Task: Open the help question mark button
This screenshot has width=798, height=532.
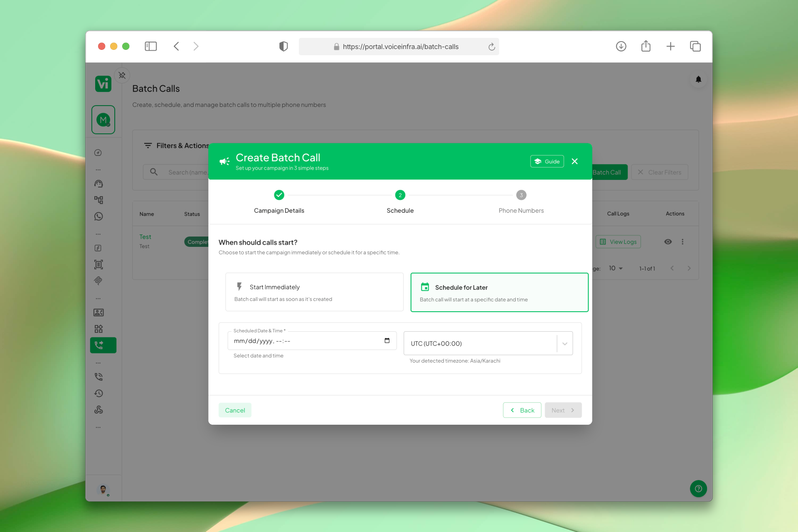Action: coord(698,489)
